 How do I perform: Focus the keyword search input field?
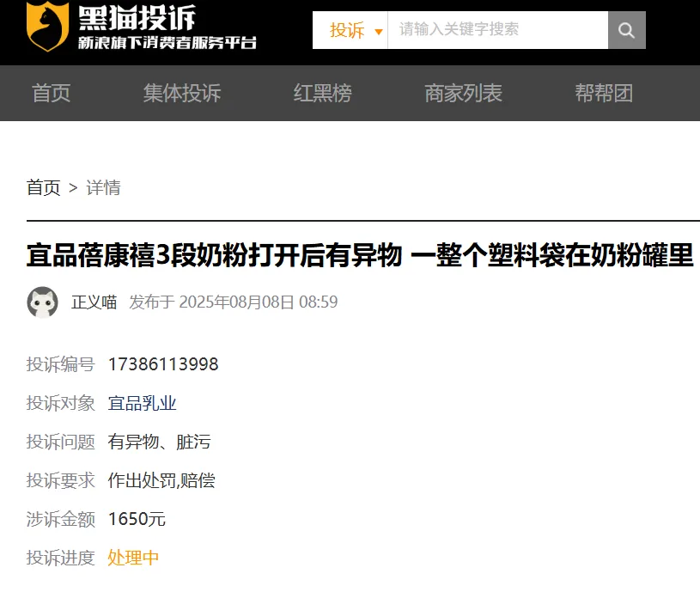[x=498, y=30]
